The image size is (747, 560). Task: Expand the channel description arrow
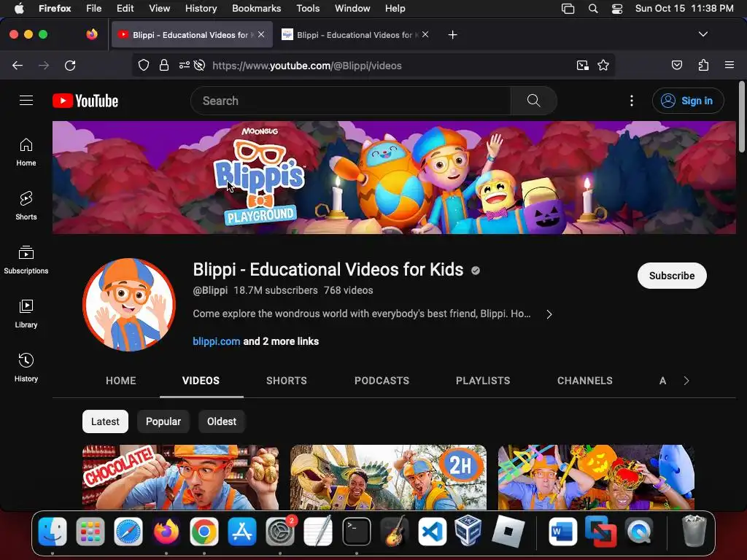tap(549, 314)
